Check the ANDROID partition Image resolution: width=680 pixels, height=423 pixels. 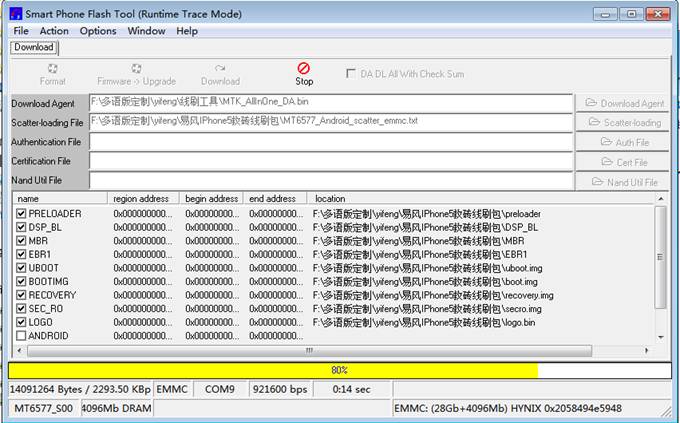21,336
